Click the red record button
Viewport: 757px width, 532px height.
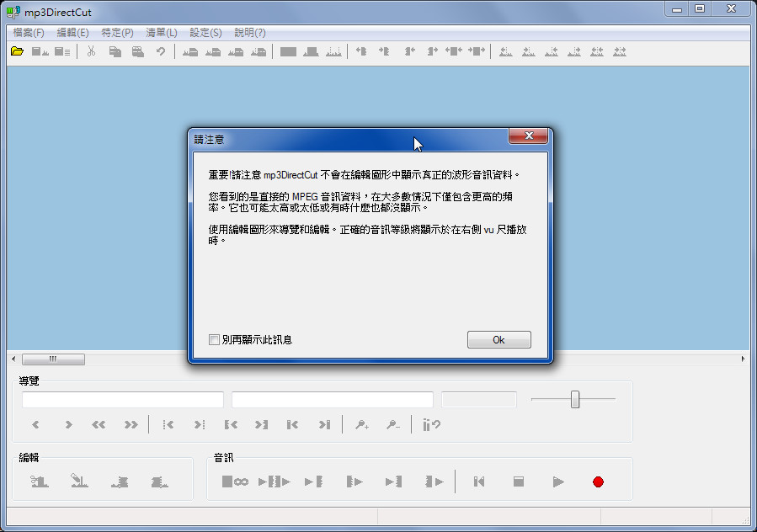pyautogui.click(x=598, y=481)
